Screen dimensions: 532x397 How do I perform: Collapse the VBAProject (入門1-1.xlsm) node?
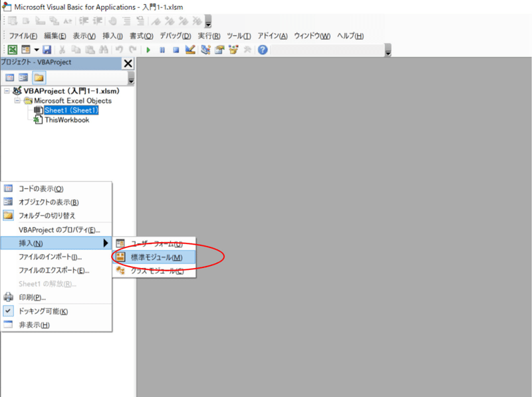[x=7, y=91]
